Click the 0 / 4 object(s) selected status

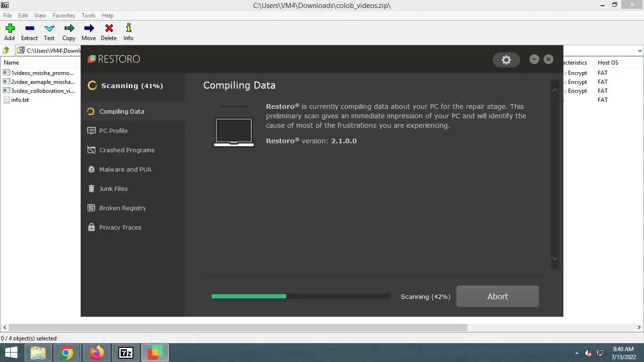tap(29, 338)
